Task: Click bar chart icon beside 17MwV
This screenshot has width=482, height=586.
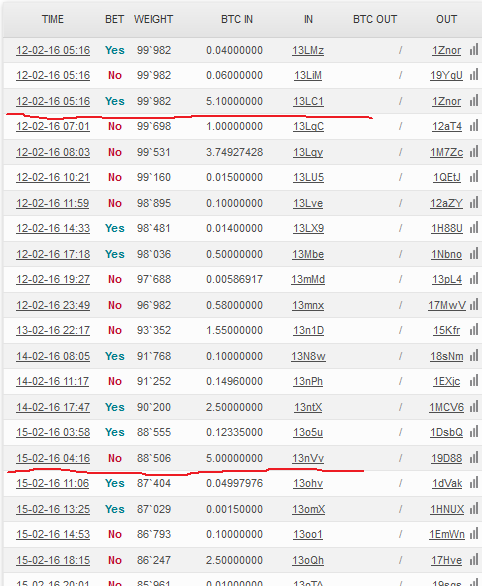Action: 474,305
